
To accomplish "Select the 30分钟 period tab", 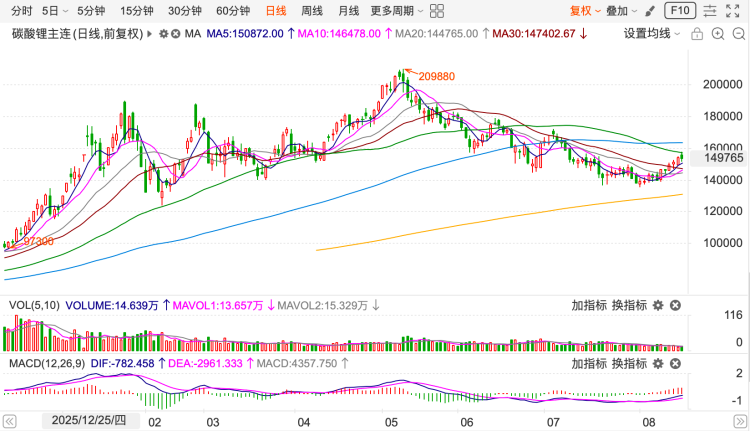I will [x=185, y=11].
